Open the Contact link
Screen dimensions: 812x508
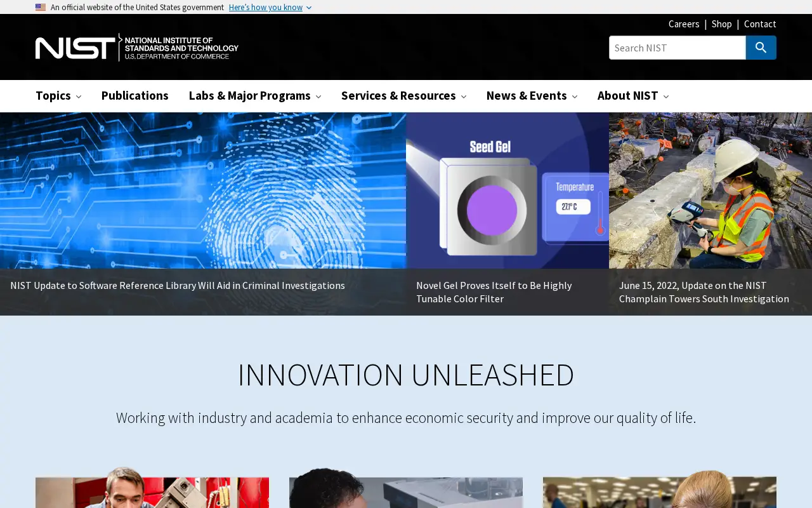pos(760,24)
